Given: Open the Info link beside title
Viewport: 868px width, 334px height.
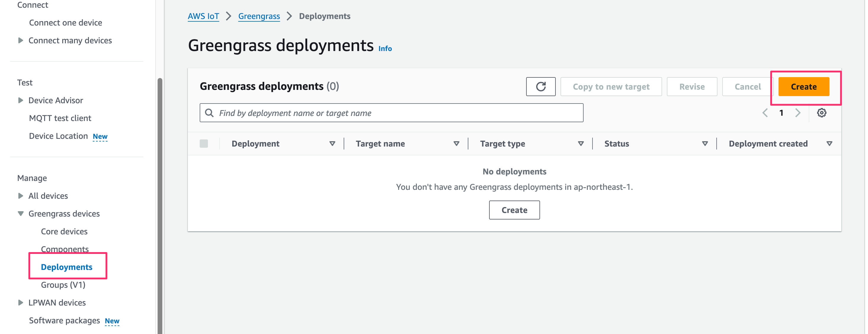Looking at the screenshot, I should pyautogui.click(x=385, y=49).
